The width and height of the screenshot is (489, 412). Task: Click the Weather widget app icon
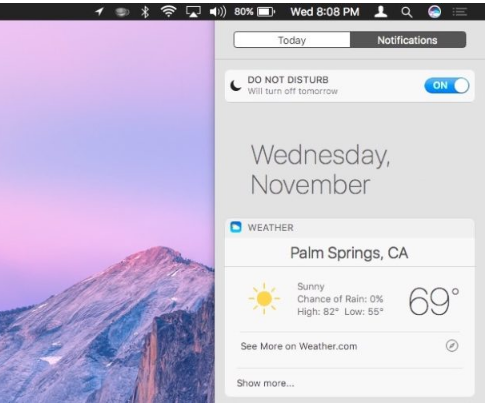tap(236, 227)
